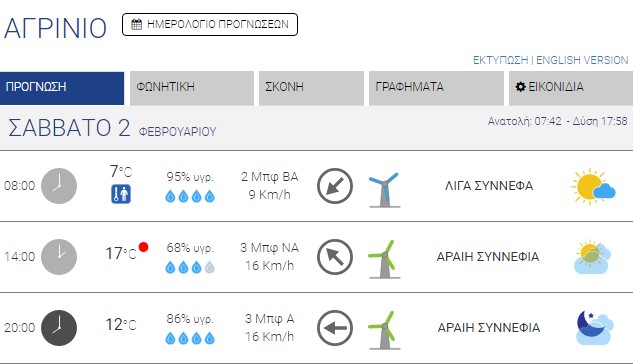The height and width of the screenshot is (364, 633).
Task: Switch to the ENGLISH VERSION link
Action: 582,60
